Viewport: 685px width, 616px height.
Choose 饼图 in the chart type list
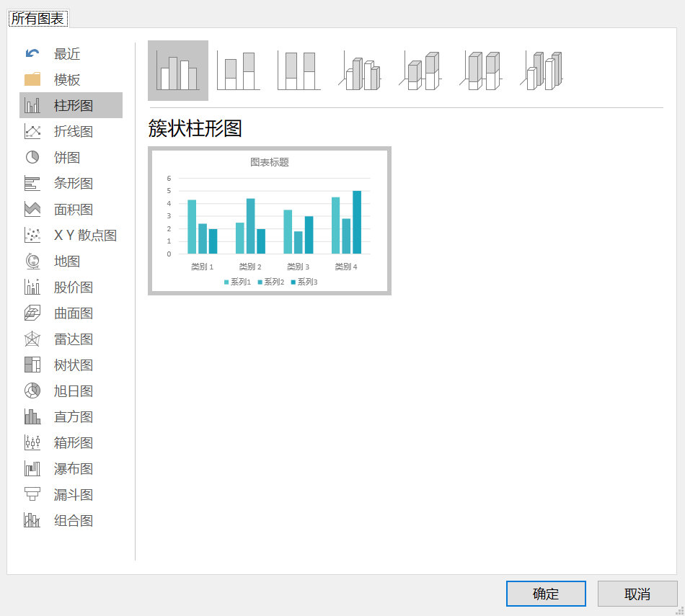[71, 157]
